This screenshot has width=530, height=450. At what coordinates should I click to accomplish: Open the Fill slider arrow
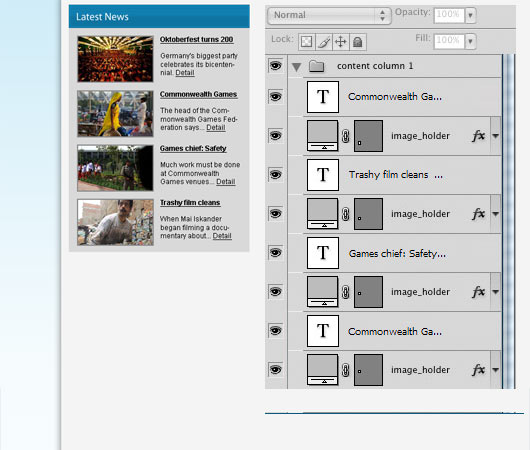tap(470, 41)
